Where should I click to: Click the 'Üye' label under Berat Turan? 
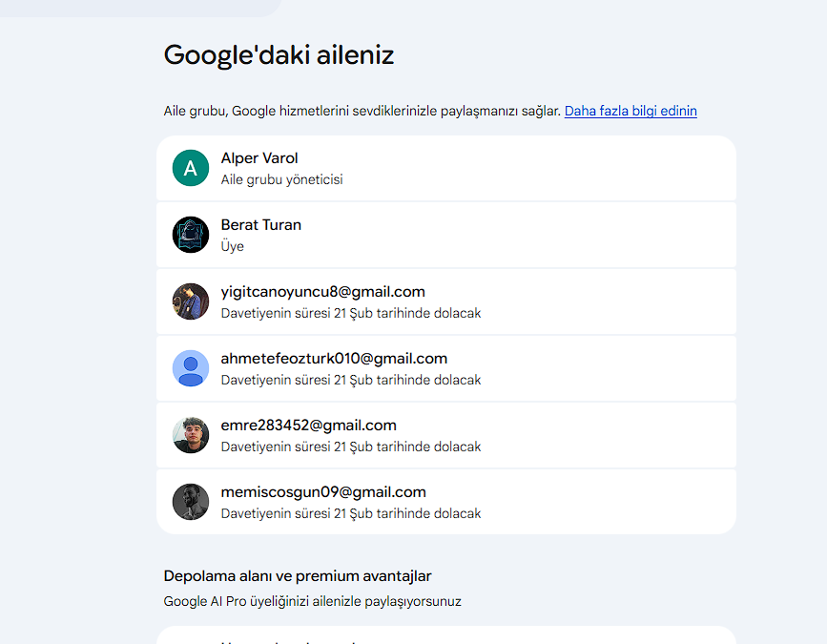[232, 246]
